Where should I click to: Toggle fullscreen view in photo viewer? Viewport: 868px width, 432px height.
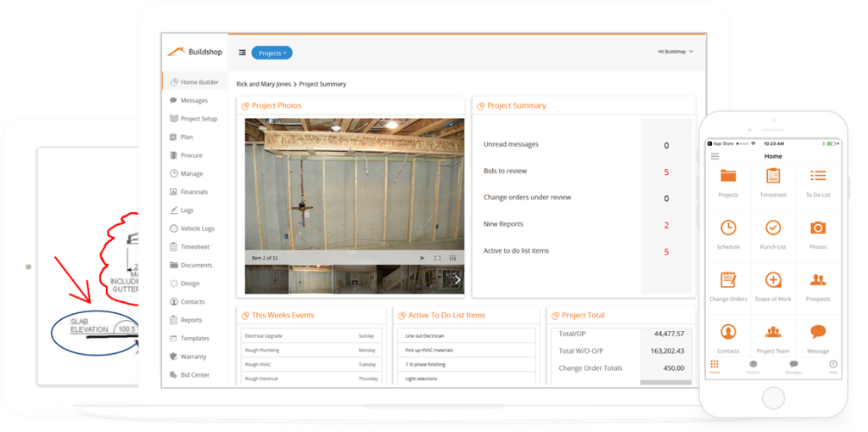pyautogui.click(x=438, y=257)
